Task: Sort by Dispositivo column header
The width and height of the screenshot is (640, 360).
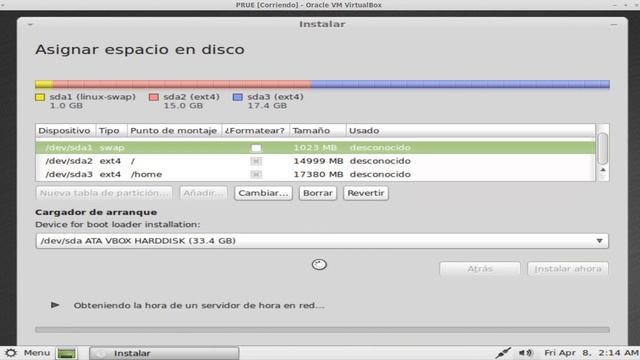Action: (x=65, y=131)
